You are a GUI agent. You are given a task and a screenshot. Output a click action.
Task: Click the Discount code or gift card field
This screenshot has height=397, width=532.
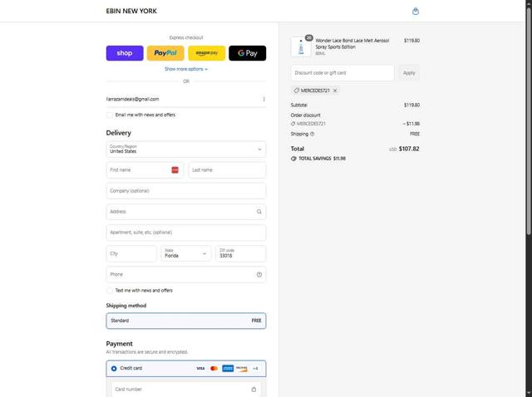342,73
